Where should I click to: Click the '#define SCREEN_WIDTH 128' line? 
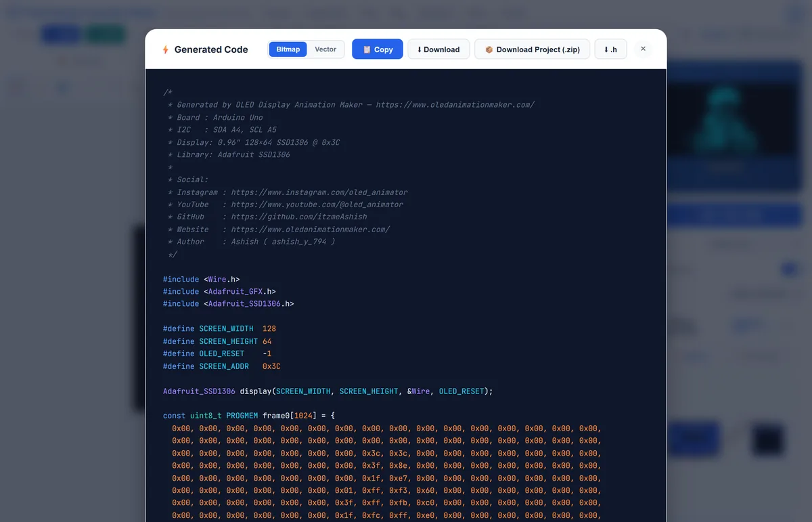pos(220,328)
